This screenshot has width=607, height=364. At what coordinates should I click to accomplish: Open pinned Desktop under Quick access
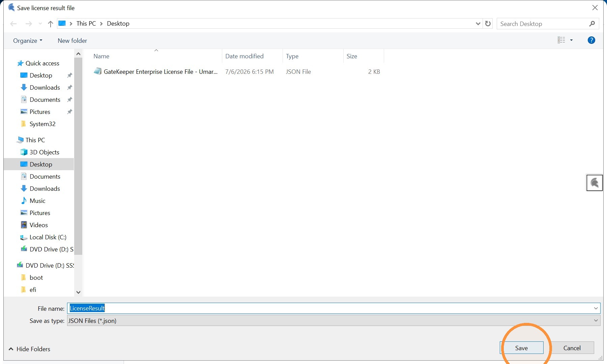click(x=41, y=75)
